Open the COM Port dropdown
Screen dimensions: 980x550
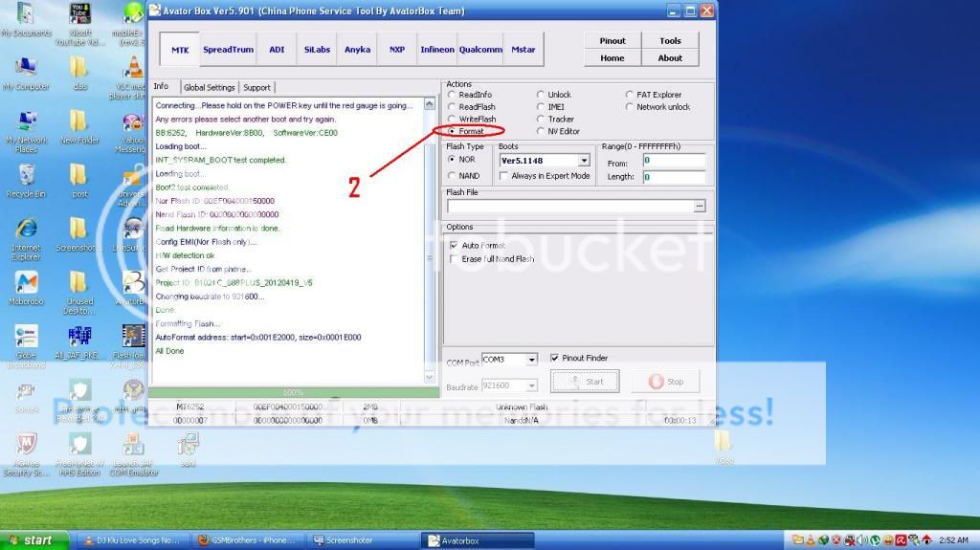tap(531, 360)
